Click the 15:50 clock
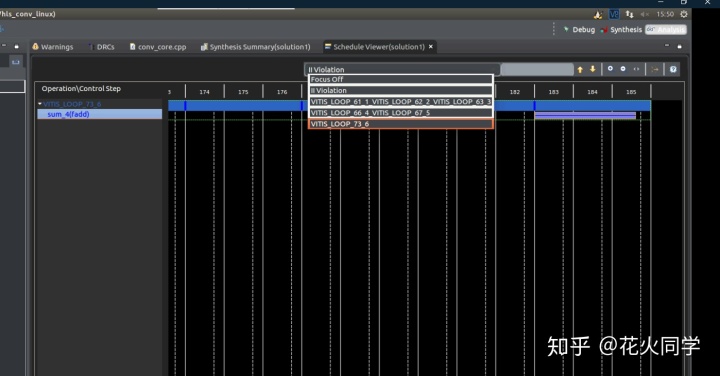Viewport: 720px width, 376px height. 665,14
